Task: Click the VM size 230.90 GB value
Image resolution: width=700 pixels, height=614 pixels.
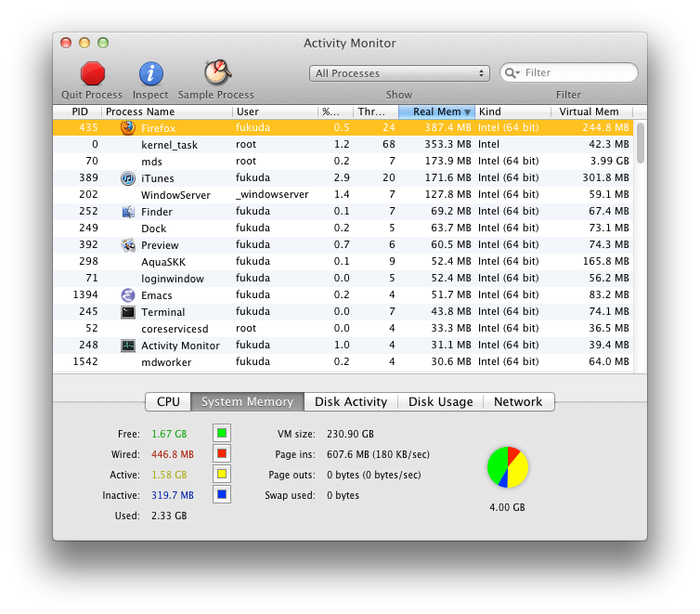Action: point(350,434)
